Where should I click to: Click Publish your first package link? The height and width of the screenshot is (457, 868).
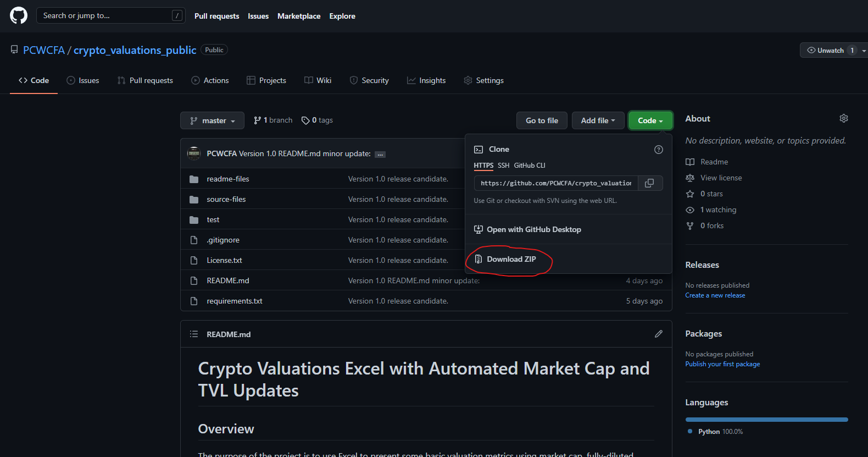(x=722, y=364)
